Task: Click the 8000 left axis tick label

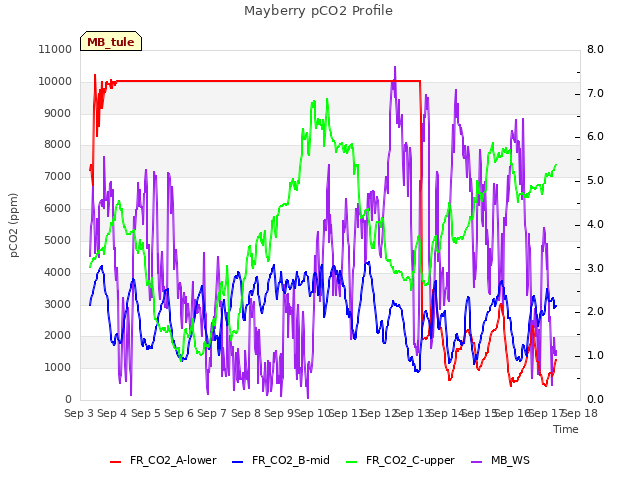Action: coord(58,144)
